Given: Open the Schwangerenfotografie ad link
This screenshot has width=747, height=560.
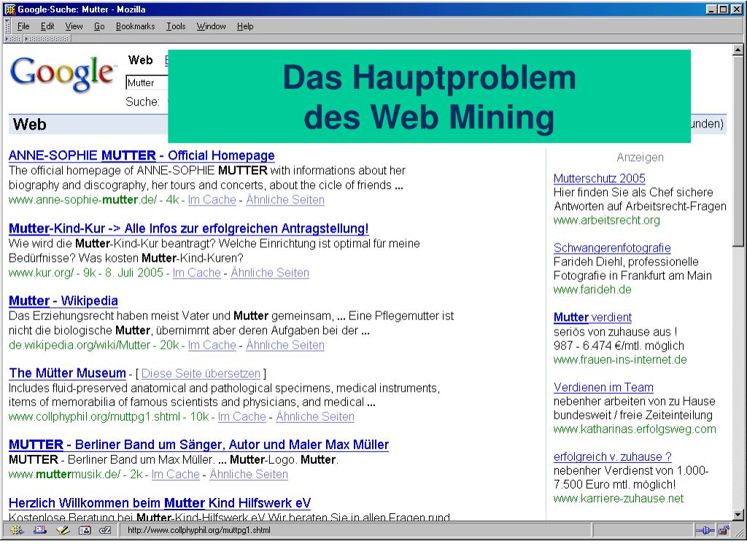Looking at the screenshot, I should pos(612,248).
